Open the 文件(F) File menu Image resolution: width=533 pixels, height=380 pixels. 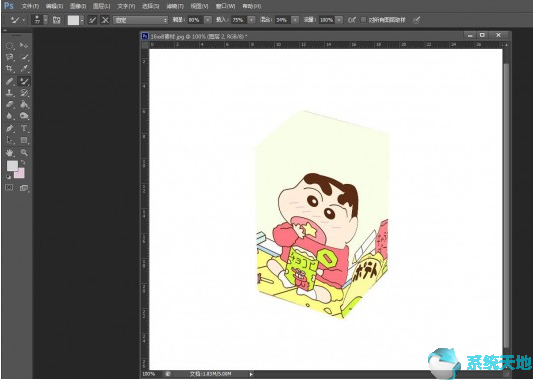click(30, 6)
